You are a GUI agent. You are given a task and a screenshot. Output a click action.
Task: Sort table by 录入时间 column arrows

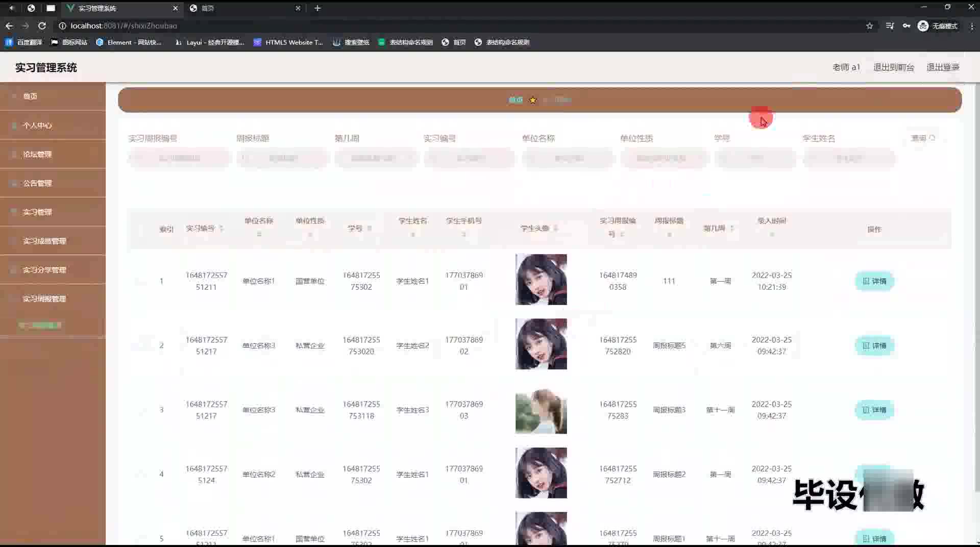tap(772, 234)
